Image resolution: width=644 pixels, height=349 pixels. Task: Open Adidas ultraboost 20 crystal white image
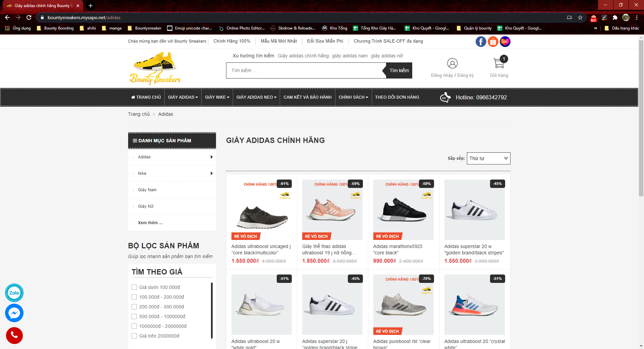[x=474, y=305]
